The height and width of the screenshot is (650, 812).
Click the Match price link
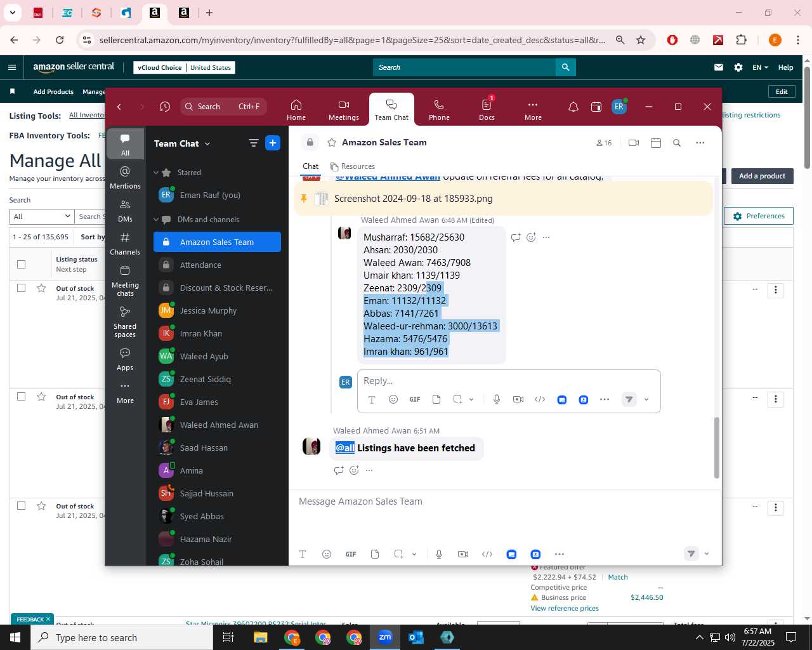click(x=618, y=577)
